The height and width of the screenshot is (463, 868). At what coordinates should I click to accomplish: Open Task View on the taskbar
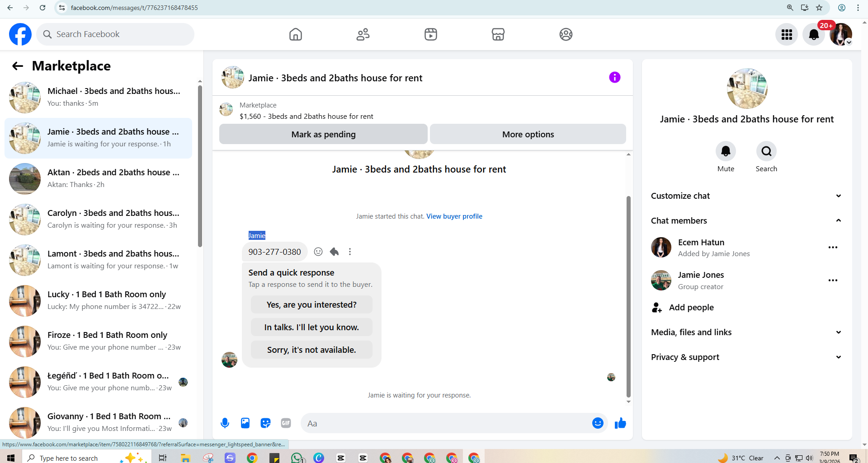click(x=163, y=458)
